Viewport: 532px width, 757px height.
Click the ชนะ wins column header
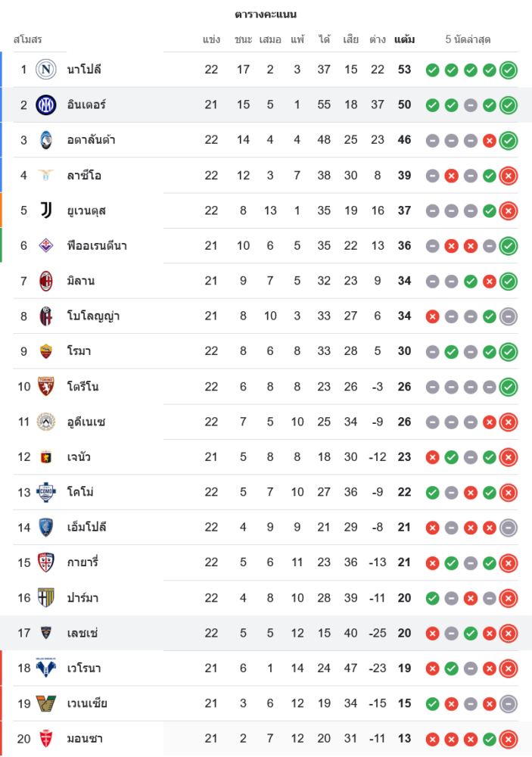(x=243, y=39)
